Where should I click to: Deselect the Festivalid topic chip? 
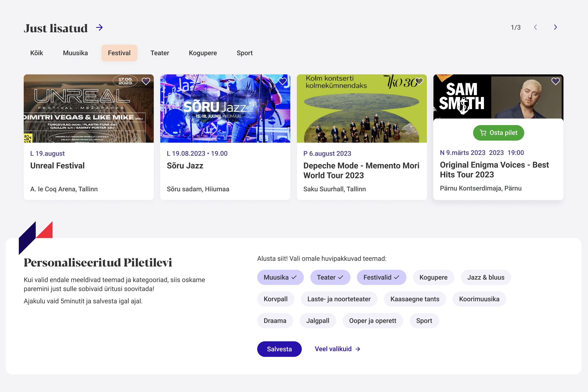[x=382, y=277]
